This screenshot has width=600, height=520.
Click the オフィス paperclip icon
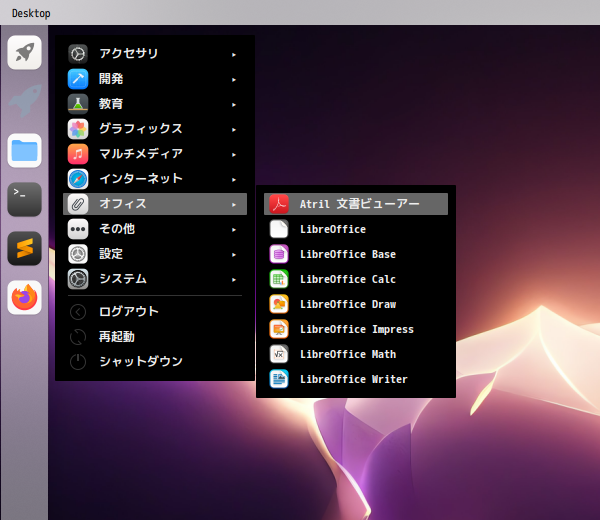click(78, 204)
